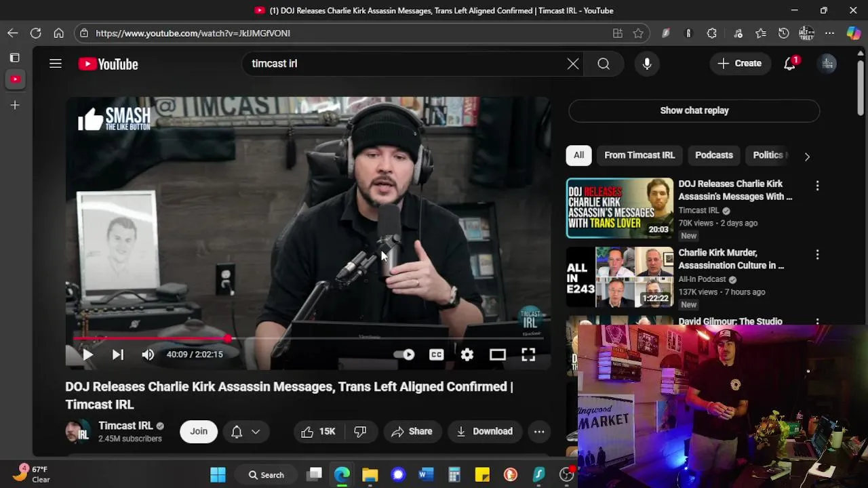Open options for the DOJ Releases recommended video
The width and height of the screenshot is (868, 488).
[x=817, y=185]
